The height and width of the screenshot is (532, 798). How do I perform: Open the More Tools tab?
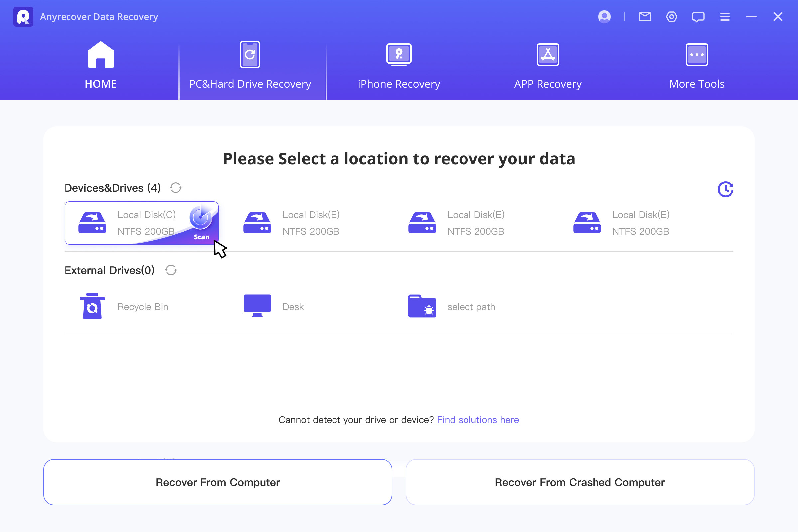(x=697, y=66)
